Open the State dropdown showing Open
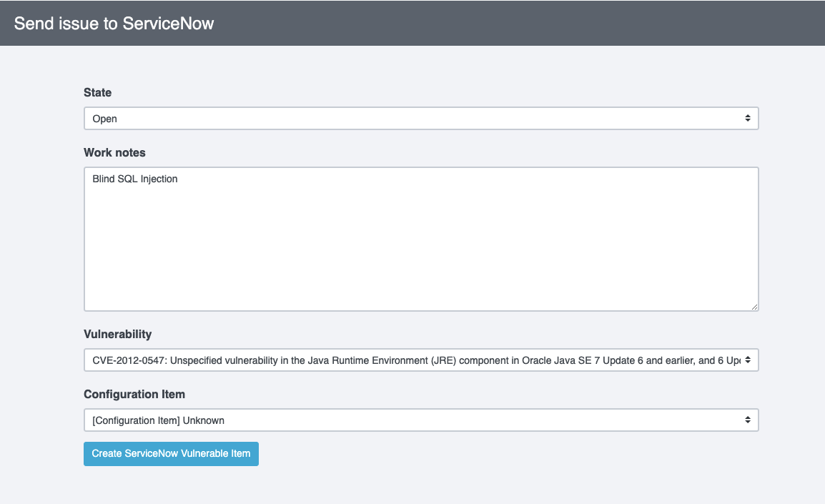The width and height of the screenshot is (825, 504). pyautogui.click(x=421, y=119)
